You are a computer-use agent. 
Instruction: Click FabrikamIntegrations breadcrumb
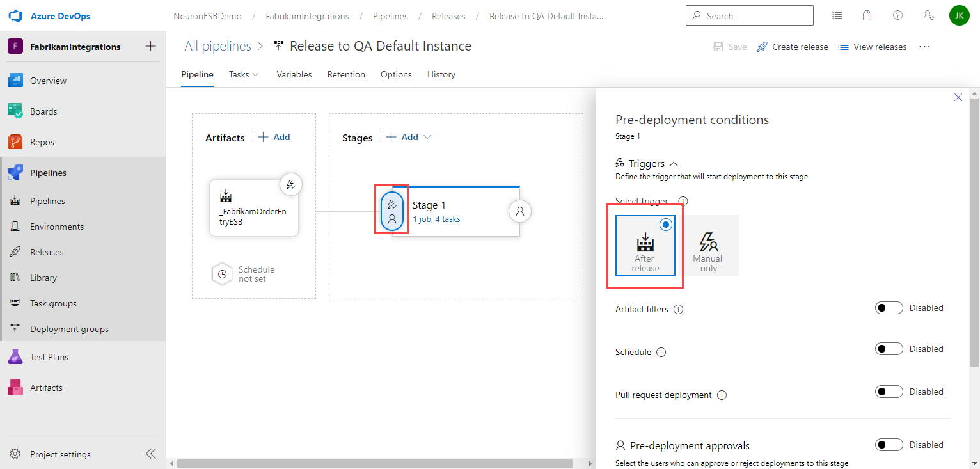pyautogui.click(x=308, y=16)
